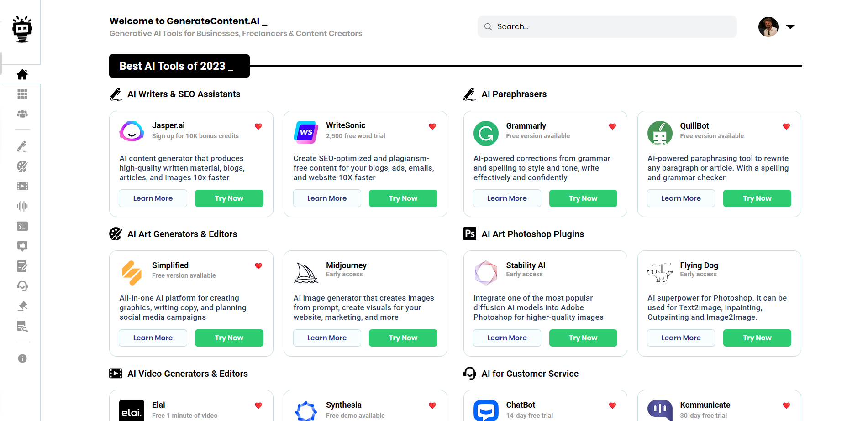This screenshot has width=868, height=421.
Task: Open the AI Paraphrasers section heading
Action: (x=514, y=94)
